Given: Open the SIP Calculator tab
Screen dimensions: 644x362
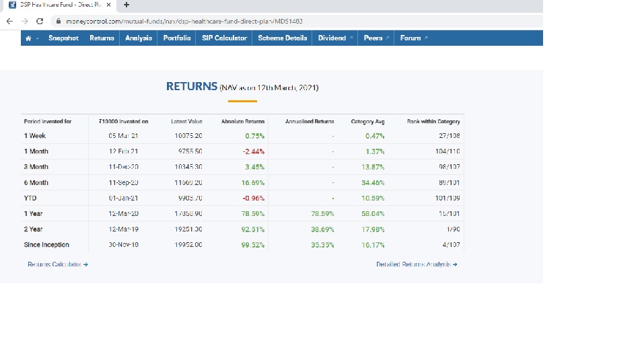Looking at the screenshot, I should pos(224,38).
